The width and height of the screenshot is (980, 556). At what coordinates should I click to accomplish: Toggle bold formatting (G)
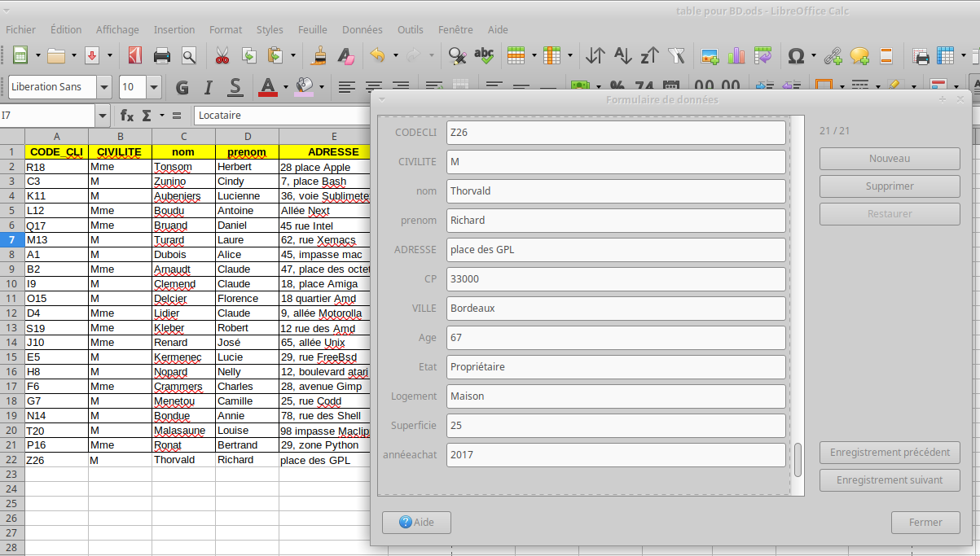click(182, 87)
